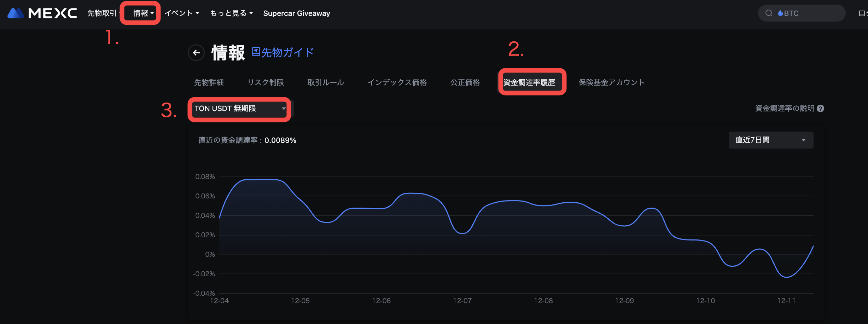Switch to the リスク制限 tab
Screen dimensions: 868x324
pos(266,82)
